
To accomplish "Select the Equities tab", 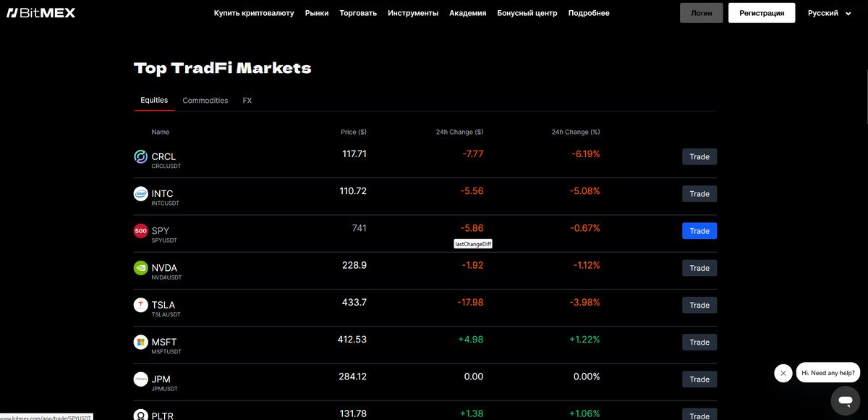I will click(154, 100).
